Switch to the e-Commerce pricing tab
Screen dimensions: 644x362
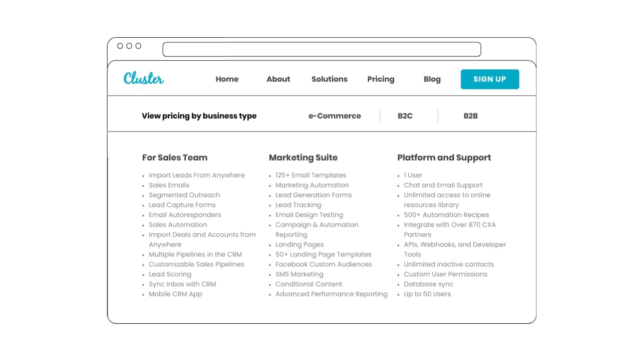(335, 115)
